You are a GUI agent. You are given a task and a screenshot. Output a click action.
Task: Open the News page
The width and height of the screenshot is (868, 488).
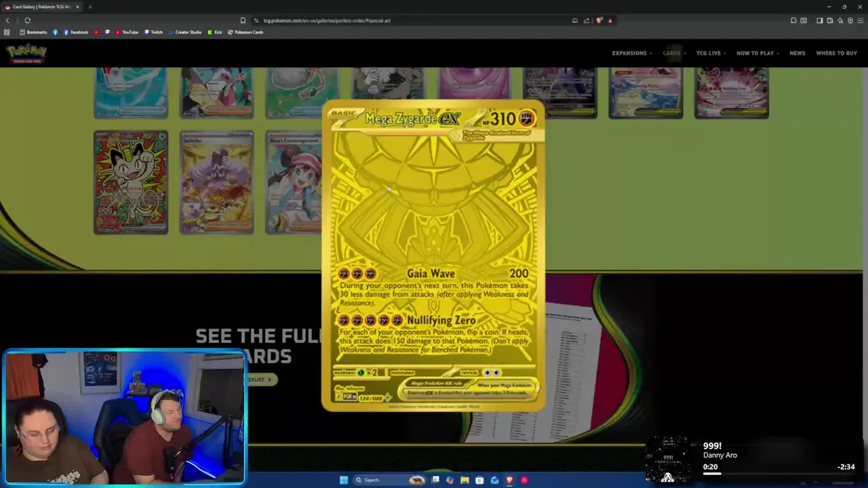click(797, 53)
